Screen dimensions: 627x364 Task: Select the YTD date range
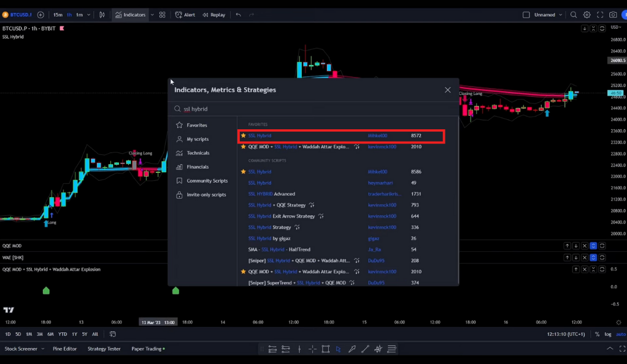63,334
